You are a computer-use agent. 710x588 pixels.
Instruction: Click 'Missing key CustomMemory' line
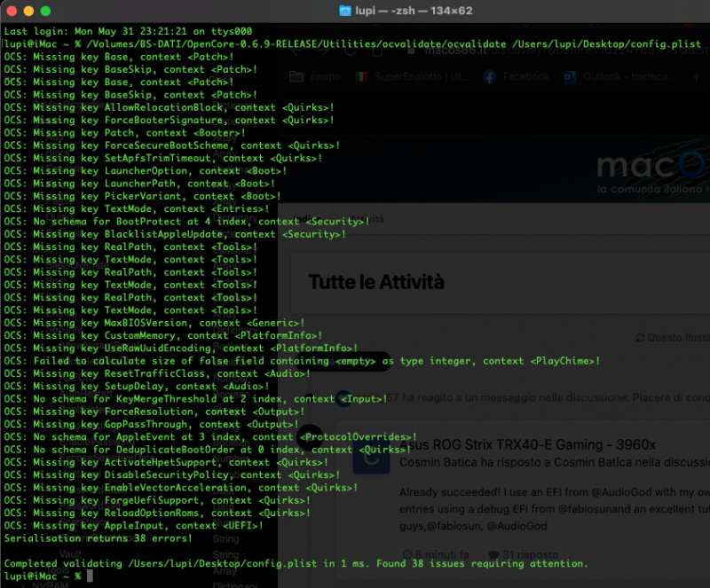tap(163, 335)
